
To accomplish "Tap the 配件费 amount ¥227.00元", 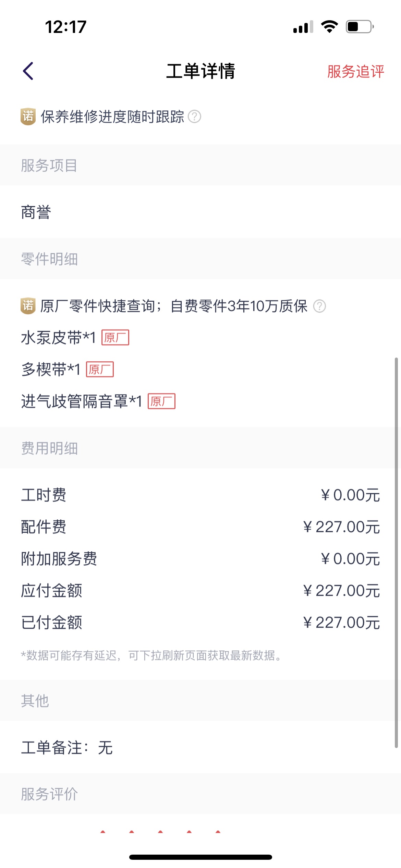I will (x=341, y=527).
